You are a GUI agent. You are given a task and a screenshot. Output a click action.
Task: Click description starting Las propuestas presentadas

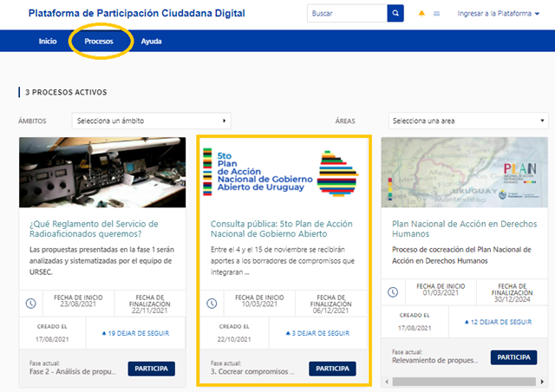click(x=101, y=261)
